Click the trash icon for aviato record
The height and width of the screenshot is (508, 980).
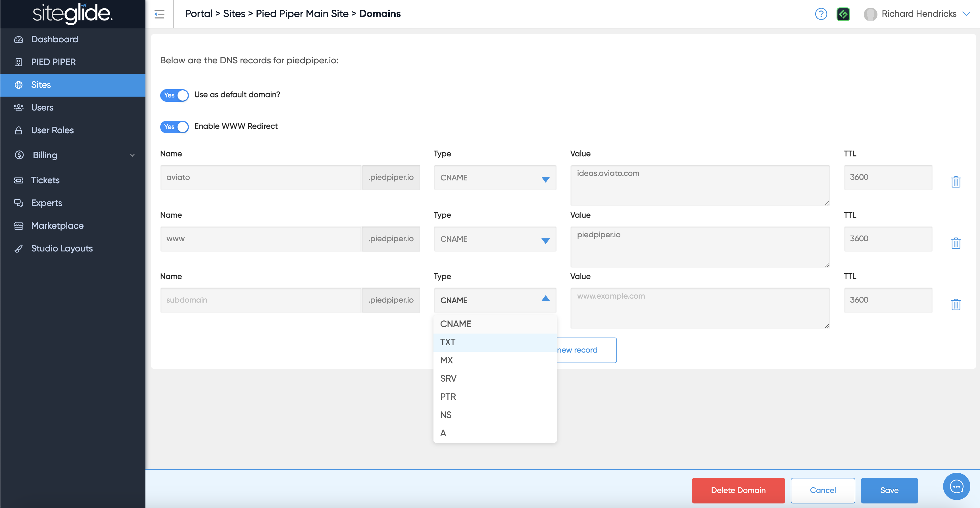pyautogui.click(x=956, y=182)
